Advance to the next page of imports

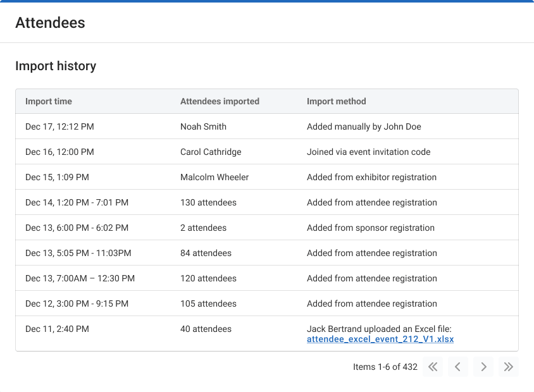click(x=483, y=367)
